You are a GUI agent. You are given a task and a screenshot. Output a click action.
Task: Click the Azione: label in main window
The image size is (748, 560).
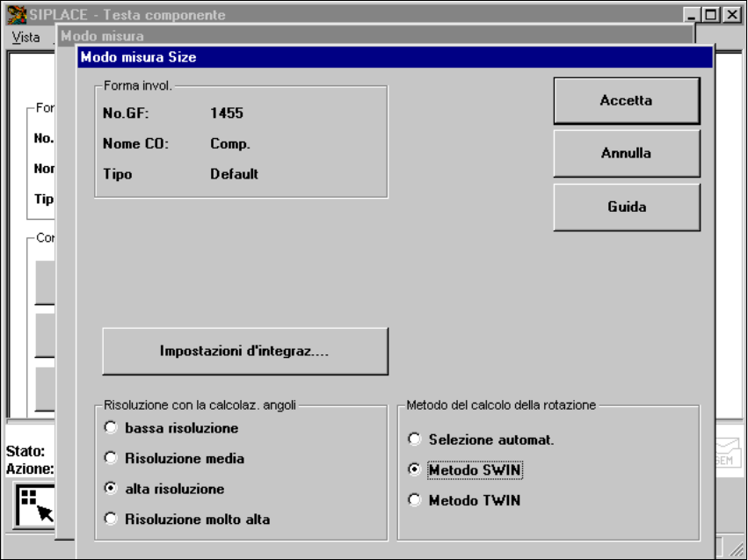pos(30,469)
